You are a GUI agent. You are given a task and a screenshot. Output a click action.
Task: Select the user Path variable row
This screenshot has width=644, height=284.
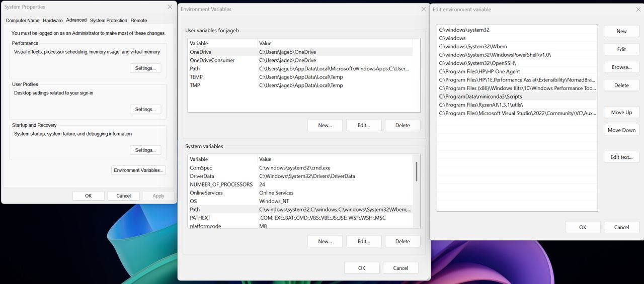click(x=300, y=69)
